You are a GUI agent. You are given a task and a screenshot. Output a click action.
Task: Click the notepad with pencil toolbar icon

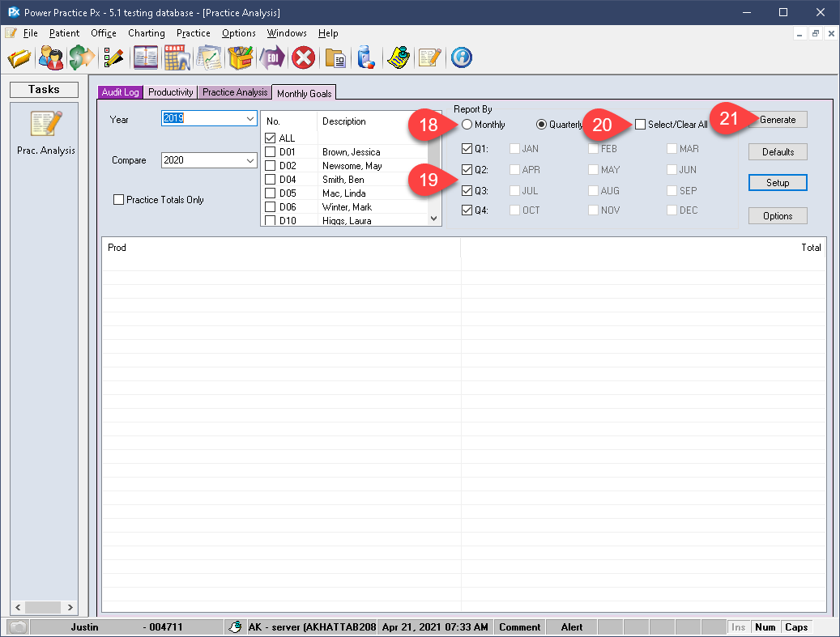tap(430, 57)
